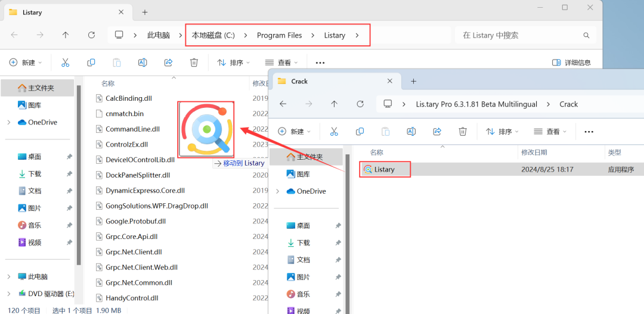Open 查看 view dropdown in Crack window

tap(550, 131)
